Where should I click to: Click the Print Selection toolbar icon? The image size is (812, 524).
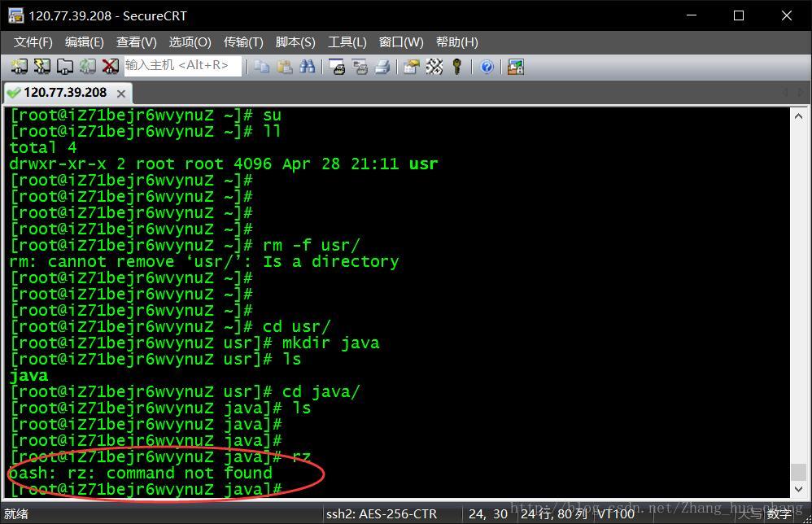pos(360,66)
